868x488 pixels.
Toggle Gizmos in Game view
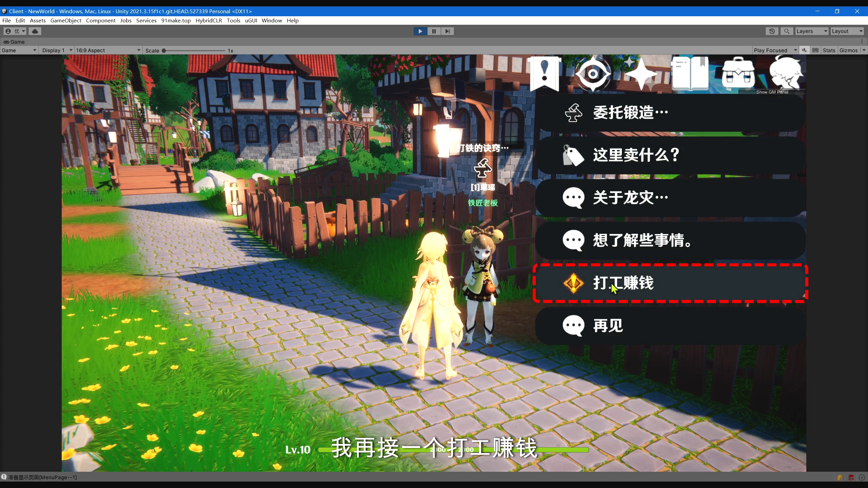[848, 50]
